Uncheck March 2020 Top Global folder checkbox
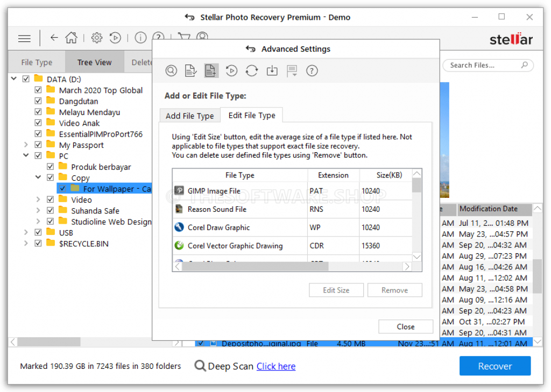 pyautogui.click(x=38, y=90)
